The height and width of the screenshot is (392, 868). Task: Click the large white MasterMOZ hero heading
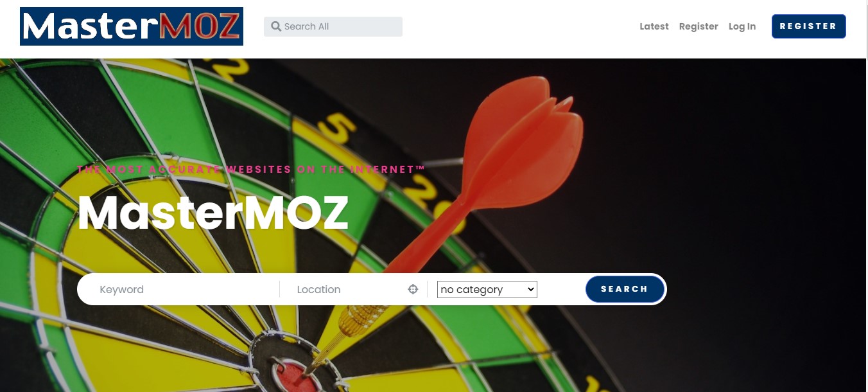(213, 213)
